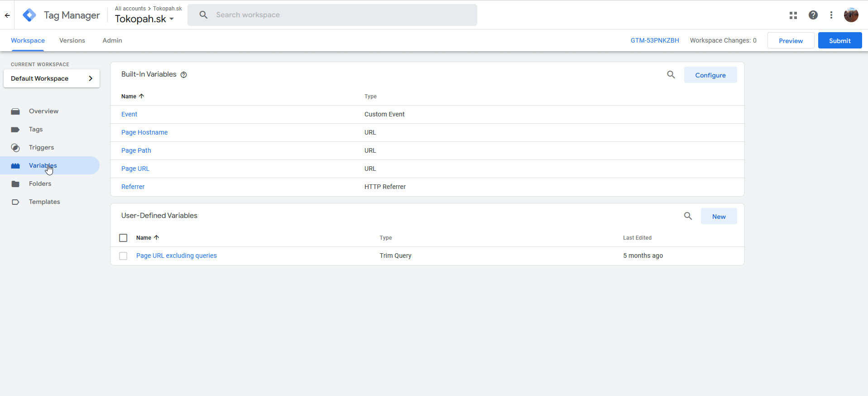
Task: Click Built-In Variables help icon
Action: [184, 75]
